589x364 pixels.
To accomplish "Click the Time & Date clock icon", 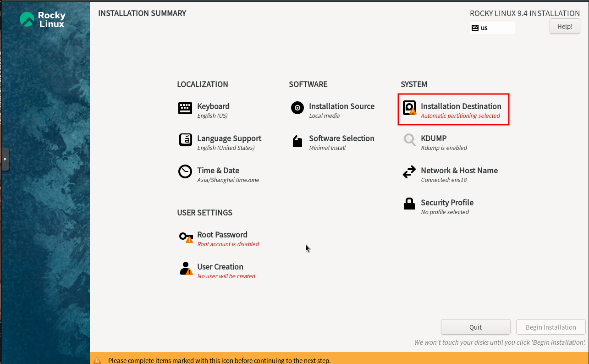I will 185,172.
